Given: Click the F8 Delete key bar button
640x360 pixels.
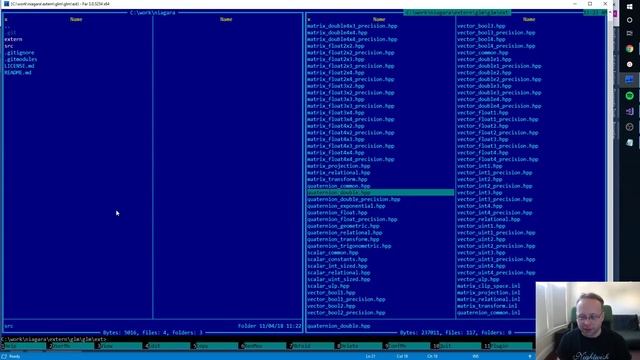Looking at the screenshot, I should click(x=359, y=346).
